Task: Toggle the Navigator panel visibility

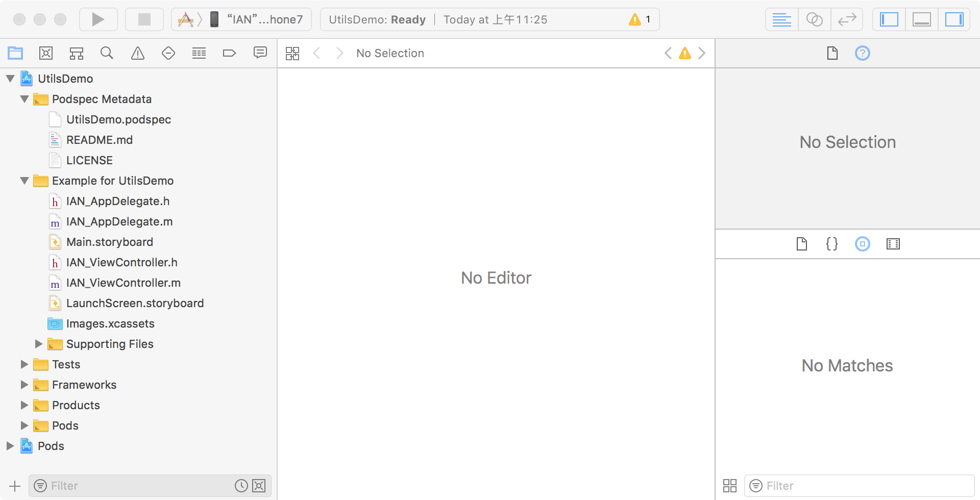Action: (889, 19)
